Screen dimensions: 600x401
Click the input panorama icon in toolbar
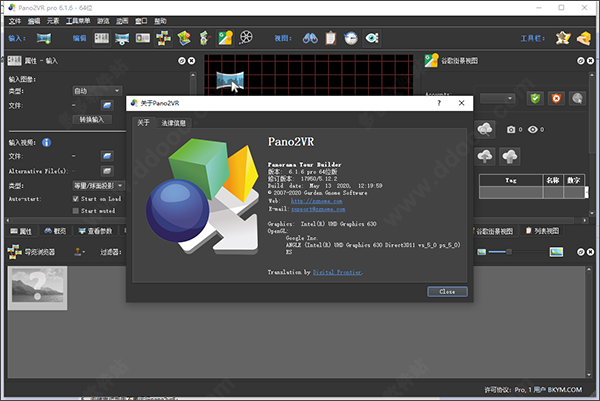coord(44,38)
